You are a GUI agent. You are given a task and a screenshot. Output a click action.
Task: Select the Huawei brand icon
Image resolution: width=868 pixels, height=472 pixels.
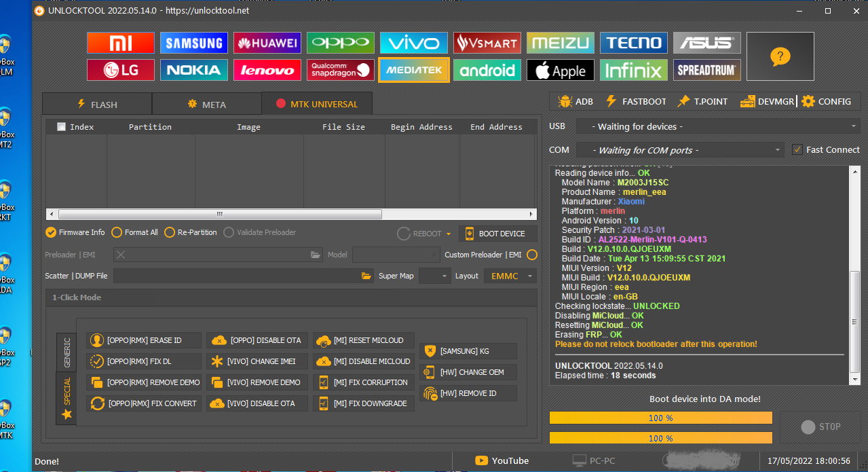pyautogui.click(x=267, y=43)
